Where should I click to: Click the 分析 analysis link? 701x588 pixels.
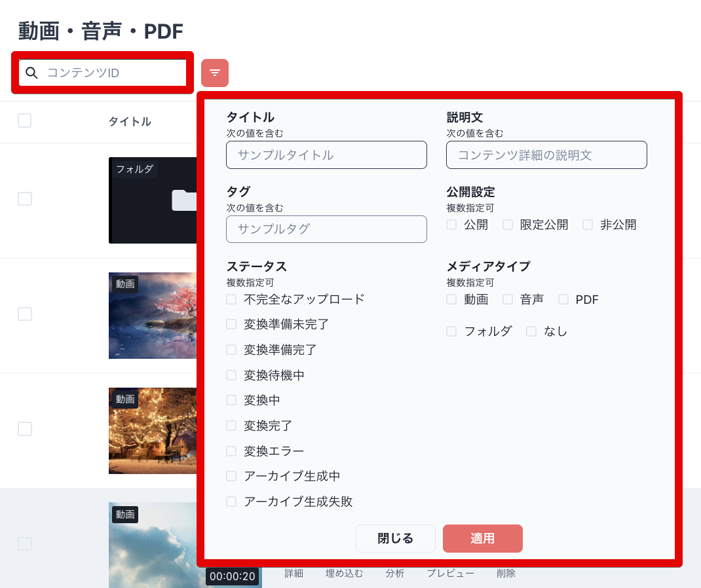tap(395, 573)
